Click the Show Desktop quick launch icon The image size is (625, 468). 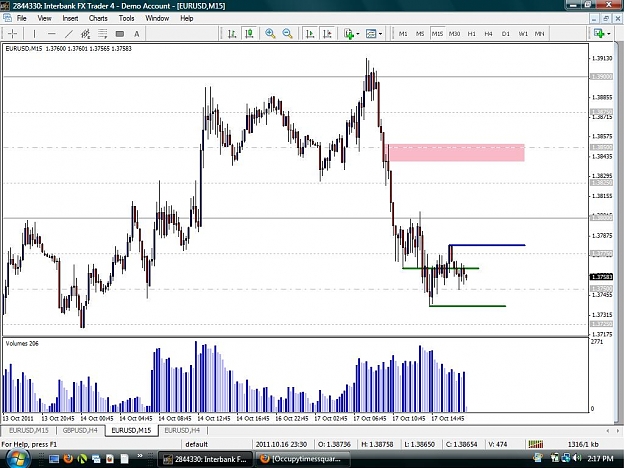pyautogui.click(x=54, y=459)
